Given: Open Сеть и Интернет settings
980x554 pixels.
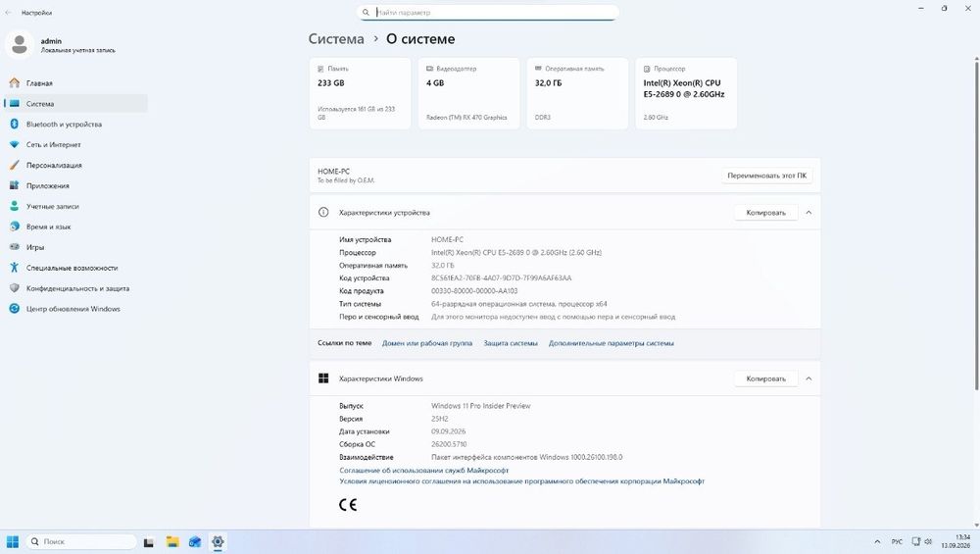Looking at the screenshot, I should click(75, 144).
